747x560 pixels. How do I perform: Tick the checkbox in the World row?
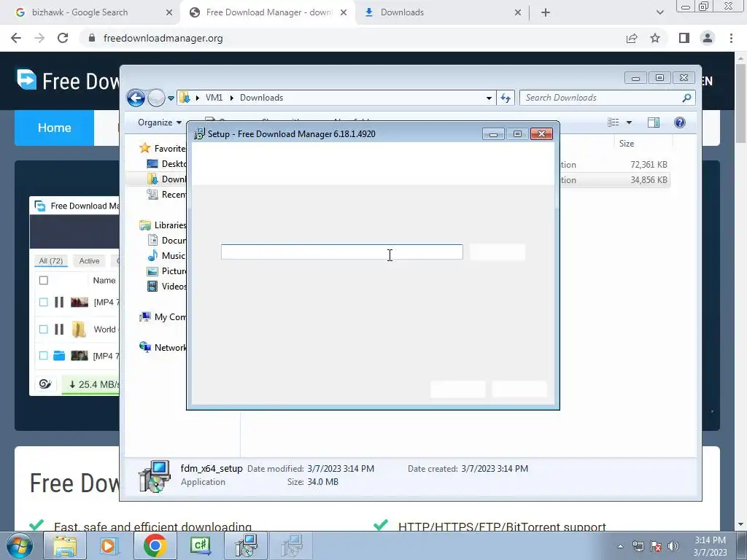click(43, 329)
